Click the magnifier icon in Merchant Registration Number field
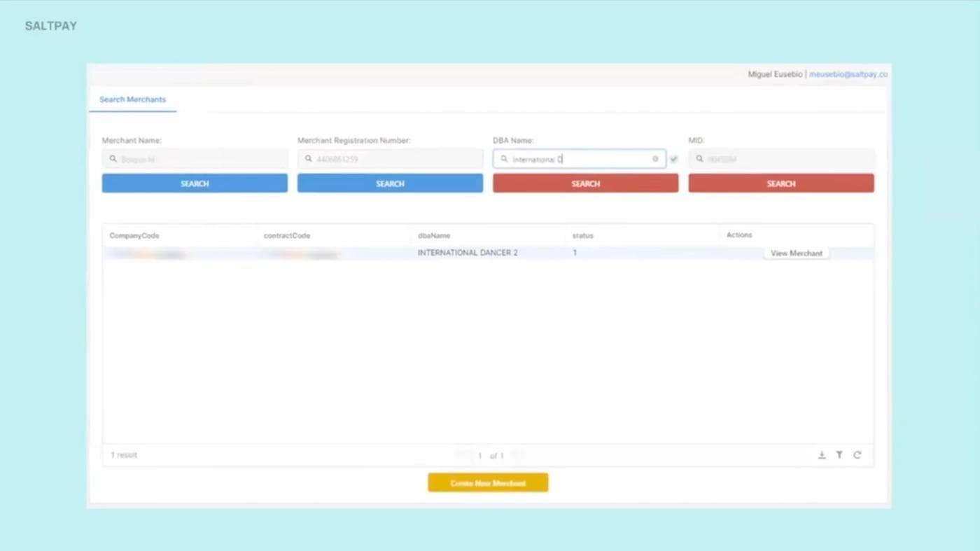980x551 pixels. pyautogui.click(x=308, y=159)
